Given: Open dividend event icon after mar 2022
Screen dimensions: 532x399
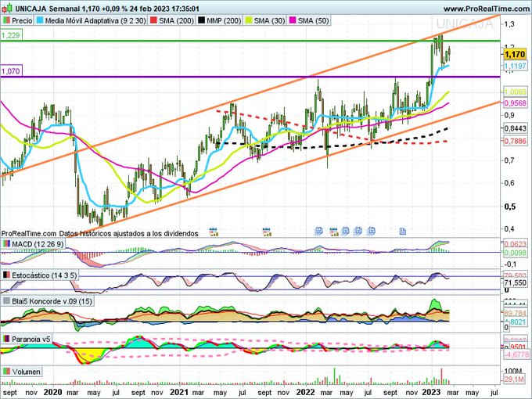Looking at the screenshot, I should [333, 232].
